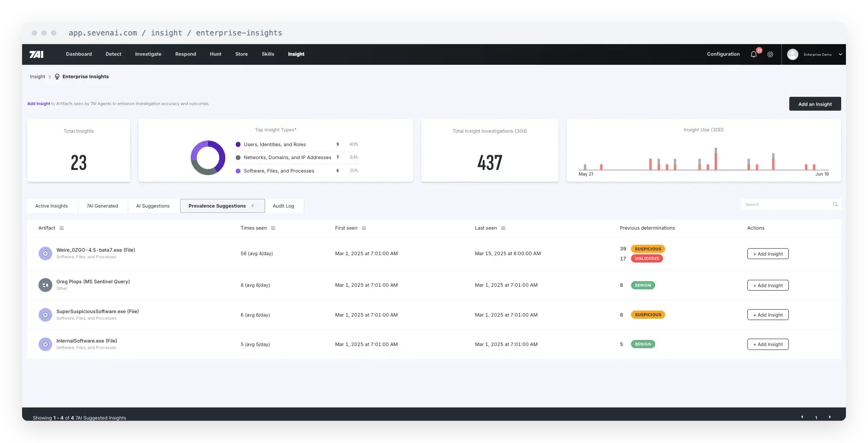This screenshot has height=443, width=868.
Task: Click the Add an Insight button
Action: click(x=815, y=104)
